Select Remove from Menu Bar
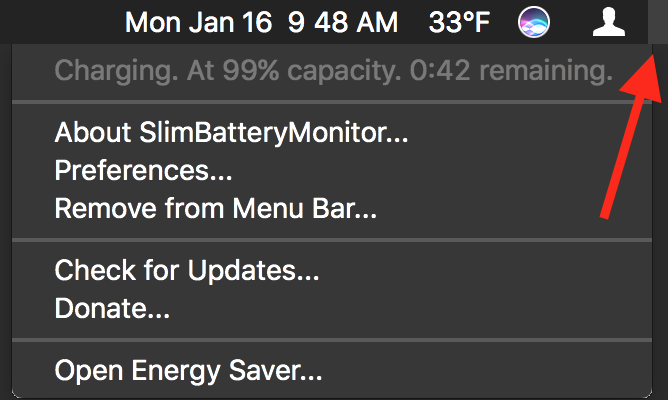This screenshot has height=400, width=668. pos(215,209)
